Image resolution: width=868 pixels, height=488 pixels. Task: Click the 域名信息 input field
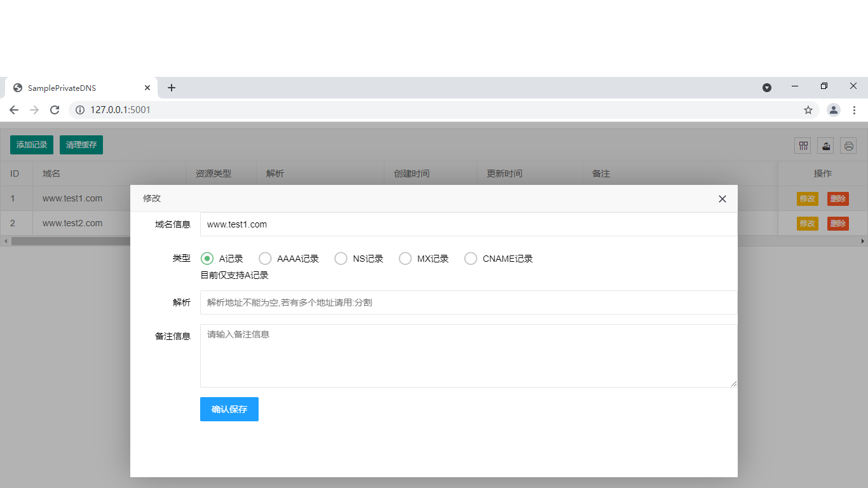coord(468,224)
